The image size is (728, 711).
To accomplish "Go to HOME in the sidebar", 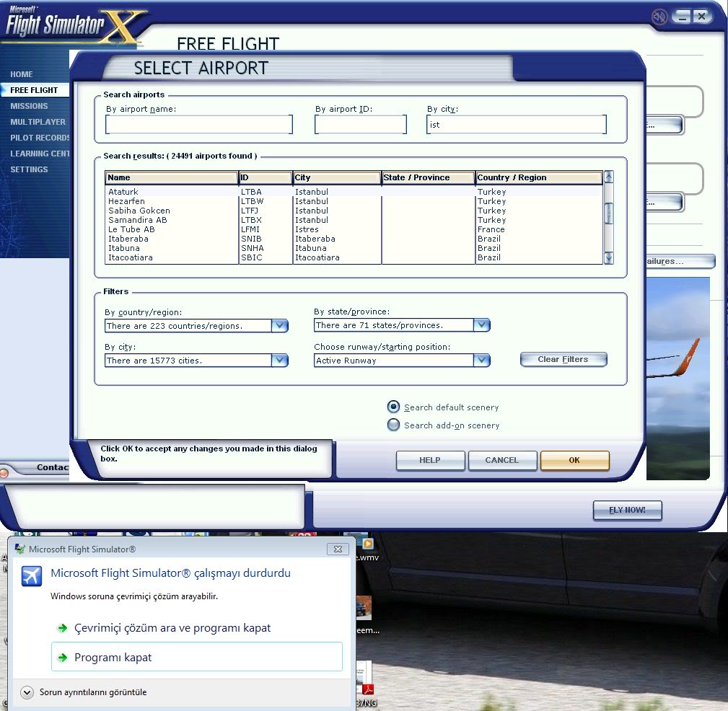I will (x=22, y=74).
